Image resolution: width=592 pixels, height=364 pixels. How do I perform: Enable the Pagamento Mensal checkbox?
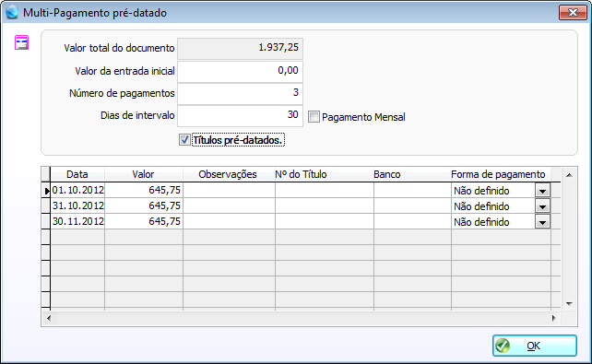coord(314,116)
